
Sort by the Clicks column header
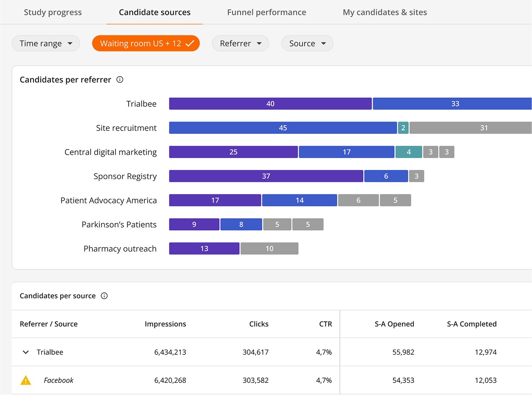tap(259, 324)
